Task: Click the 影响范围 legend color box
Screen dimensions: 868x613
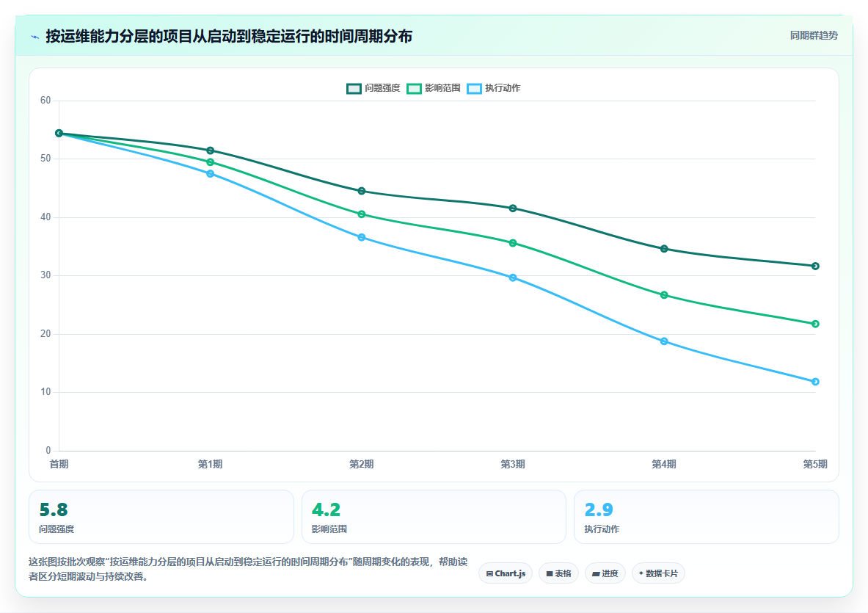Action: click(x=414, y=89)
